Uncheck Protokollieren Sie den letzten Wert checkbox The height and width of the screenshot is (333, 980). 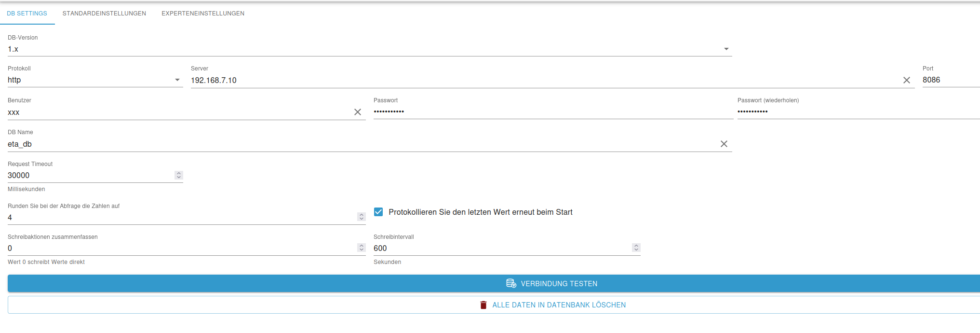[x=378, y=212]
